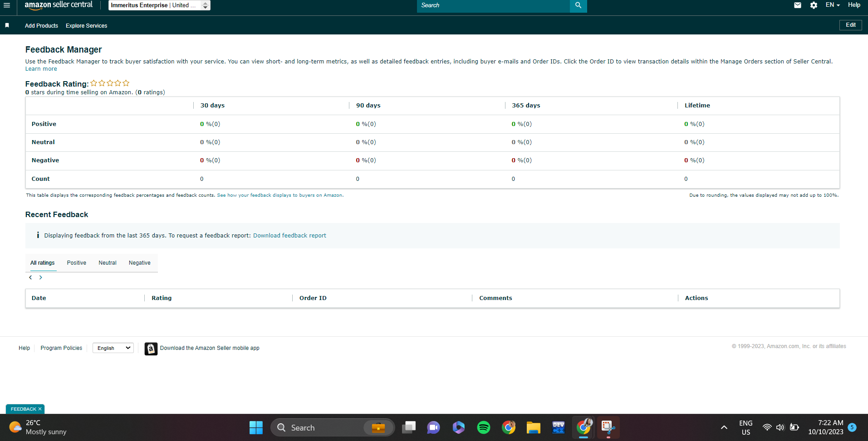Open the volume speaker tray icon
The height and width of the screenshot is (441, 868).
click(x=780, y=427)
